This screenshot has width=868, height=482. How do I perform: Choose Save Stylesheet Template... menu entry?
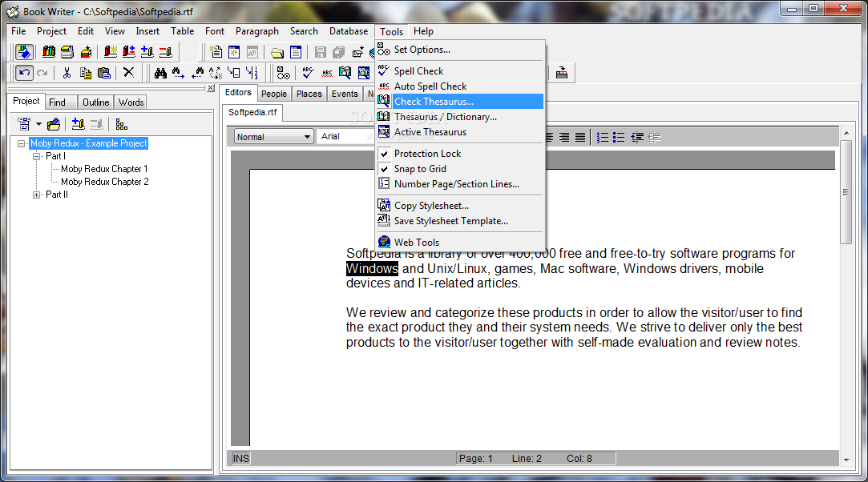tap(461, 220)
